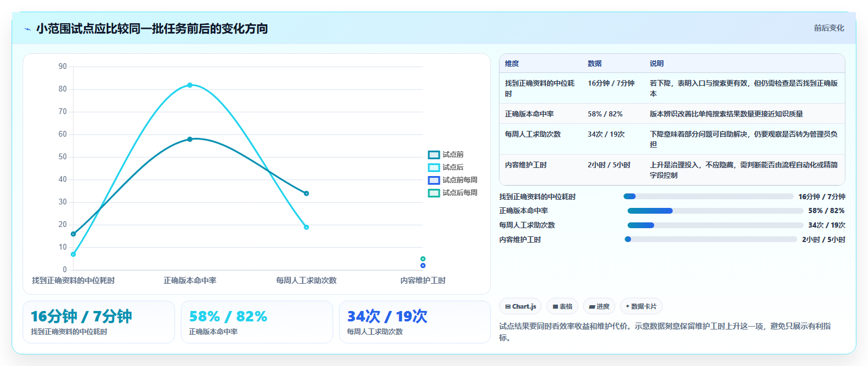Click the 说明 column header
The width and height of the screenshot is (868, 366).
(x=657, y=64)
